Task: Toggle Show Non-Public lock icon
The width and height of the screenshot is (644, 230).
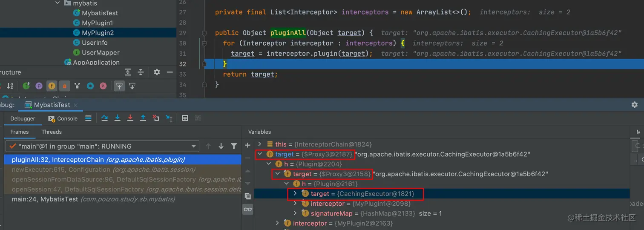Action: [64, 86]
